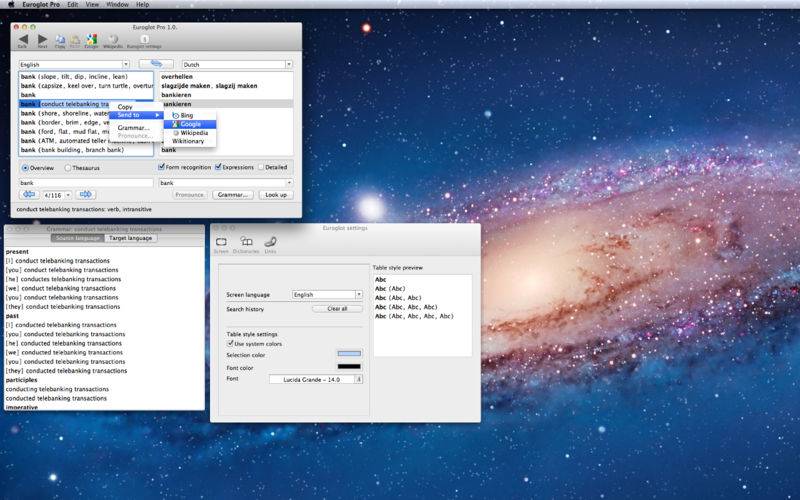
Task: Swap source and target languages
Action: 156,64
